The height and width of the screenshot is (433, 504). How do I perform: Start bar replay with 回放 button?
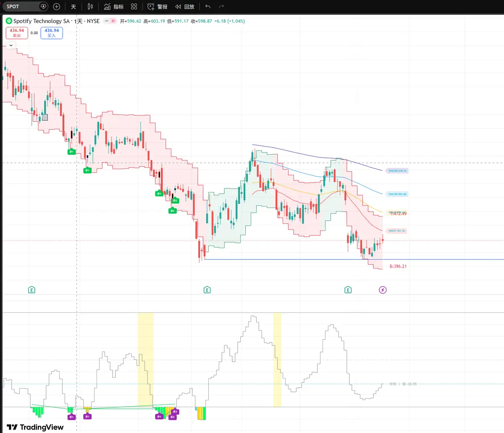185,7
